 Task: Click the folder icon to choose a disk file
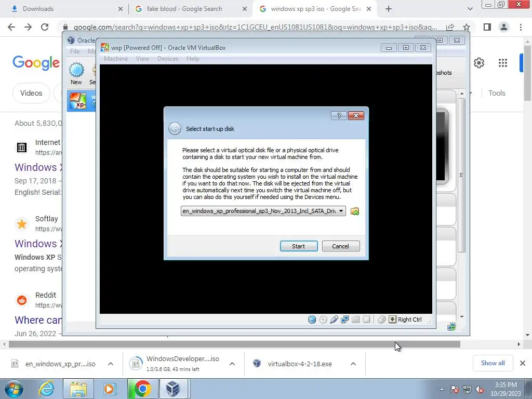tap(354, 211)
